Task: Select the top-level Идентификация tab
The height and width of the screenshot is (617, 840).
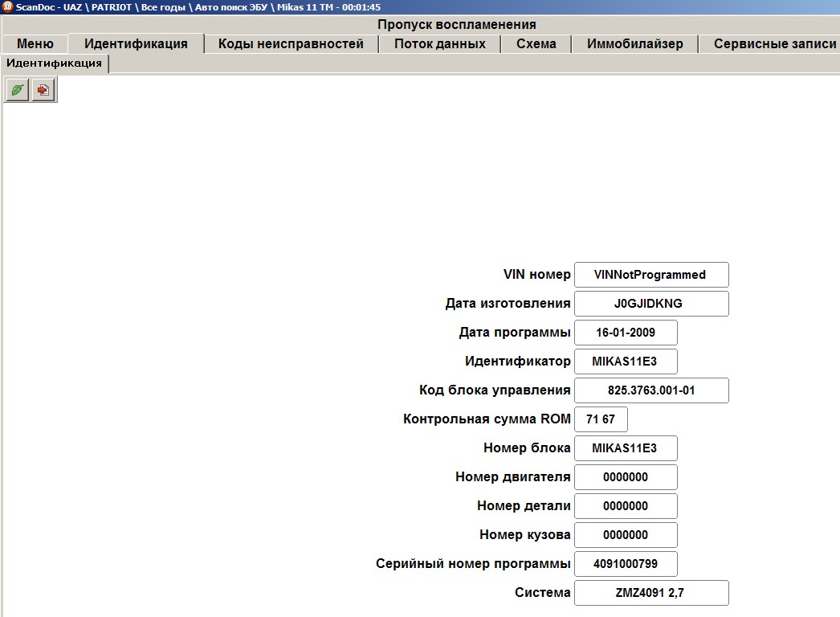Action: pos(136,44)
